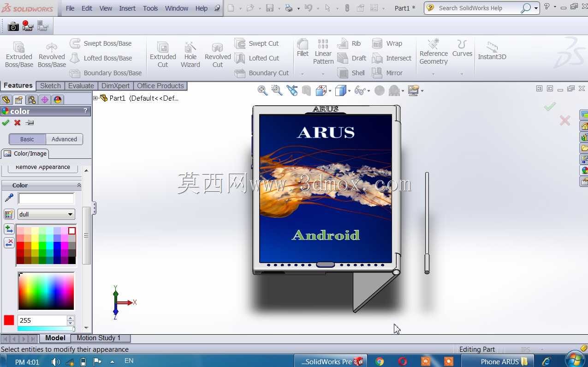Open the Hole Wizard
The height and width of the screenshot is (367, 588).
coord(190,54)
